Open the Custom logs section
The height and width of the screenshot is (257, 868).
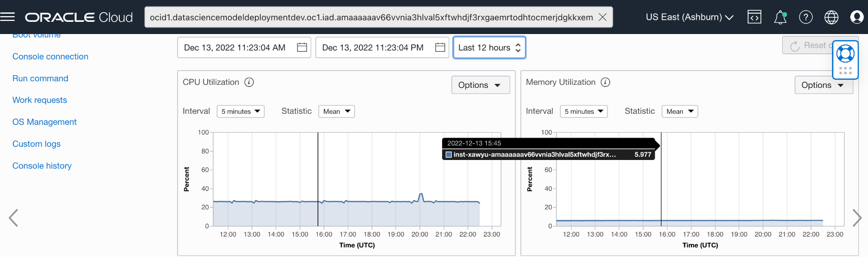pyautogui.click(x=37, y=144)
